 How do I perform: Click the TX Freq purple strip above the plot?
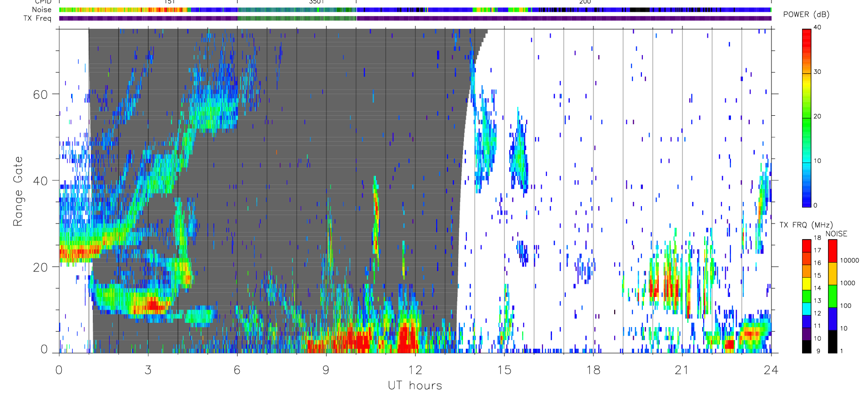click(415, 18)
